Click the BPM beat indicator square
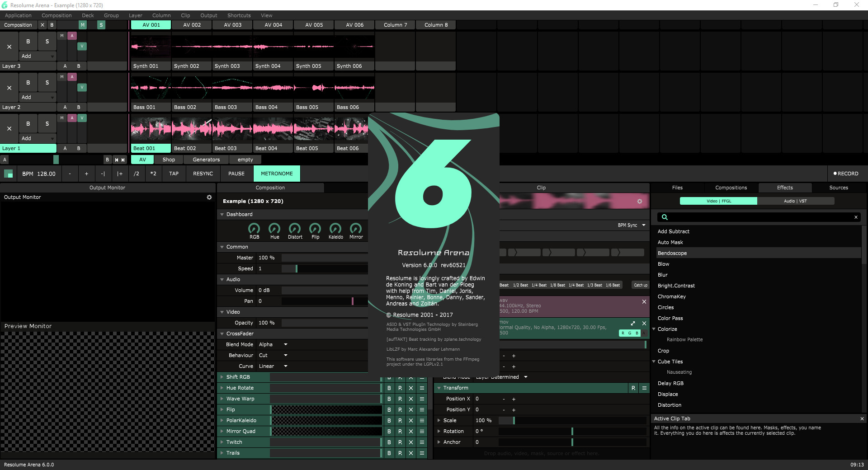868x470 pixels. (8, 174)
